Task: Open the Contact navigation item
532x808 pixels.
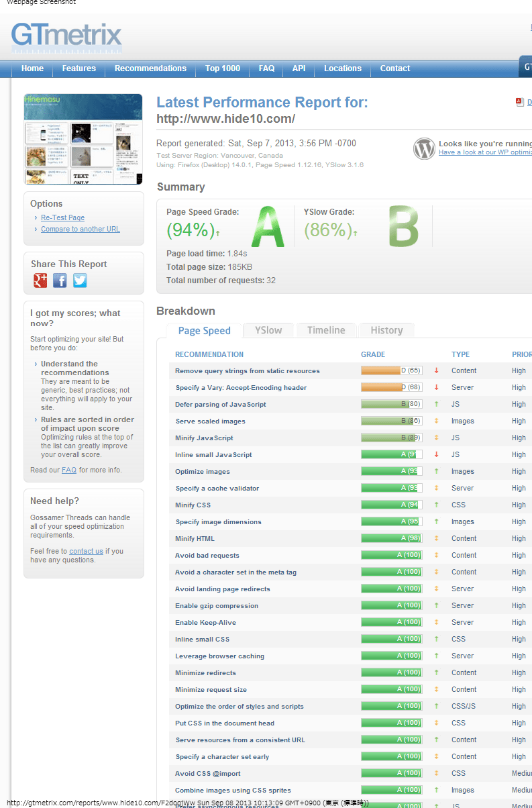Action: [395, 68]
